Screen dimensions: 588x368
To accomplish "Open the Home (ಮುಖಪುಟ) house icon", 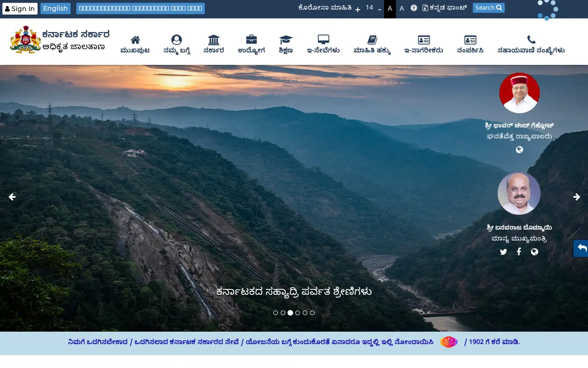I will click(x=135, y=40).
